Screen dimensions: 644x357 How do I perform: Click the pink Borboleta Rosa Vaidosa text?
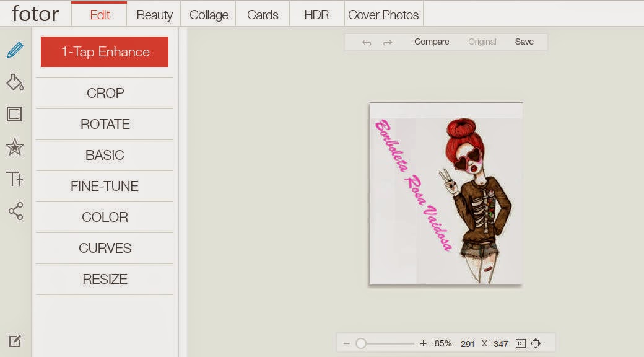click(x=413, y=185)
